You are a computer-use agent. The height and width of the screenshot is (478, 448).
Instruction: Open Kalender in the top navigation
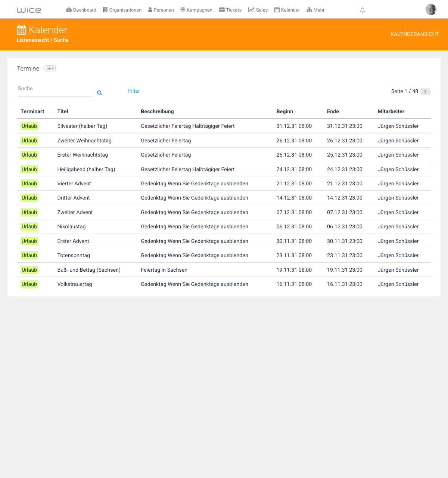tap(287, 10)
